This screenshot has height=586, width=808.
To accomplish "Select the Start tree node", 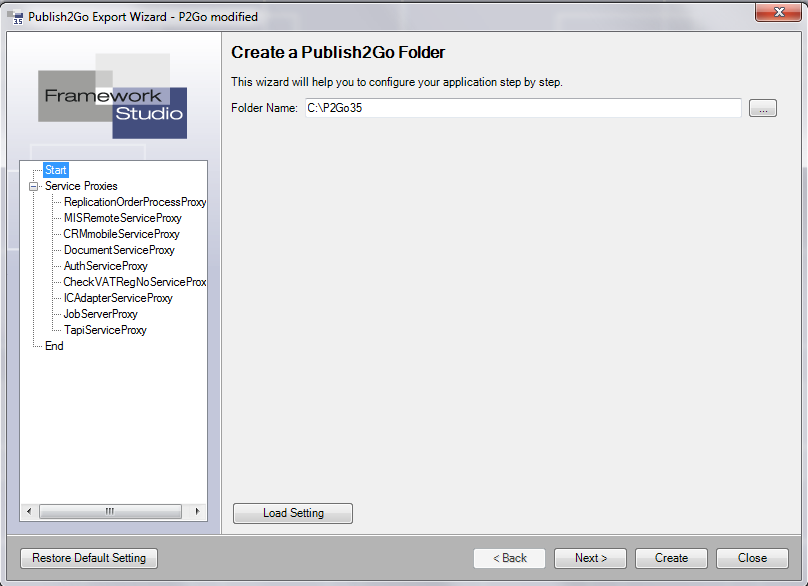I will coord(56,170).
